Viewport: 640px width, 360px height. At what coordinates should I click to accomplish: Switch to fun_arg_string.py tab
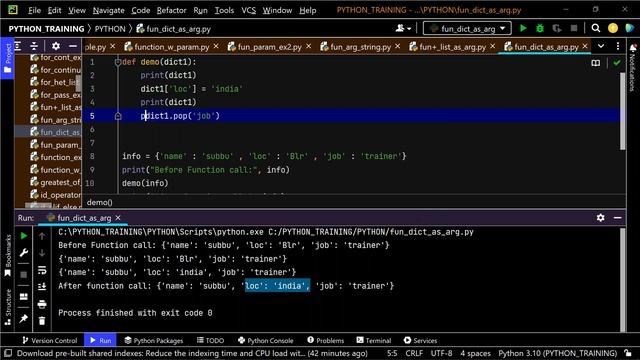[x=360, y=47]
